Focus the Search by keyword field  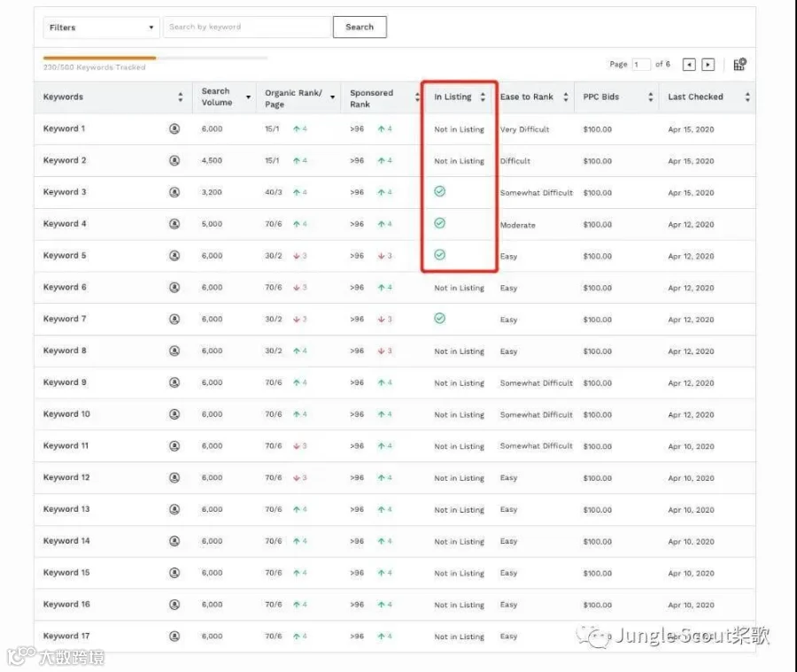248,27
